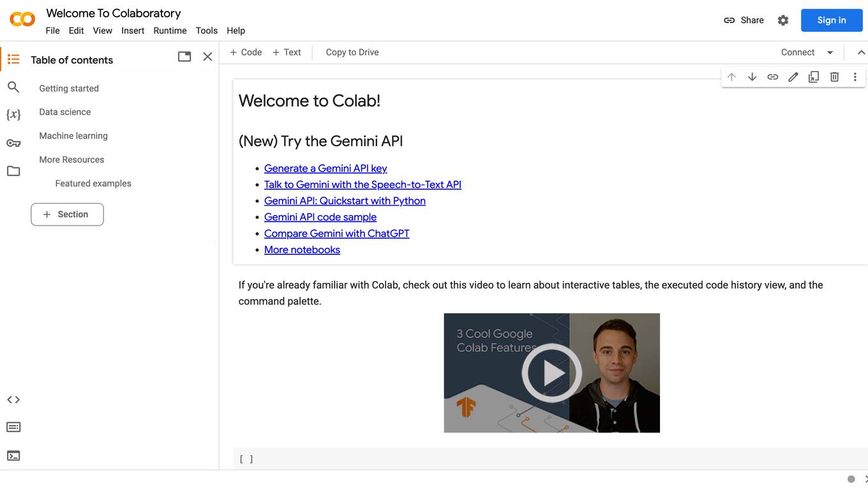
Task: Go to Data science section
Action: (x=65, y=112)
